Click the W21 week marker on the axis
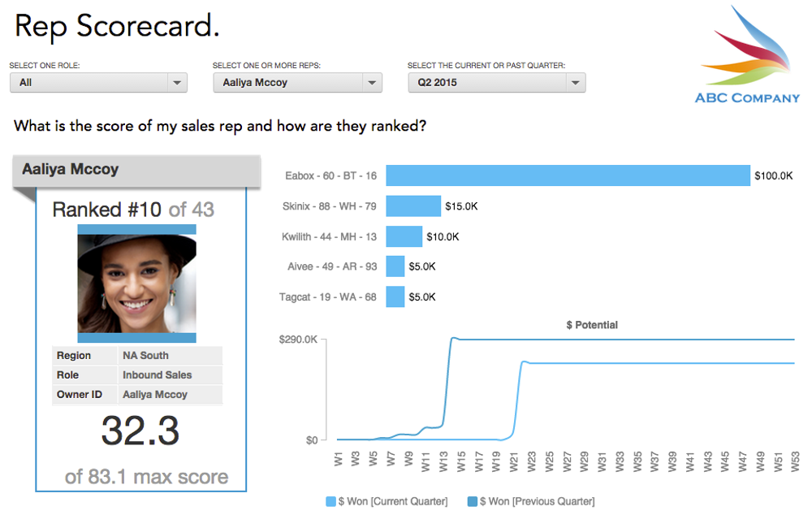The width and height of the screenshot is (812, 515). point(514,461)
